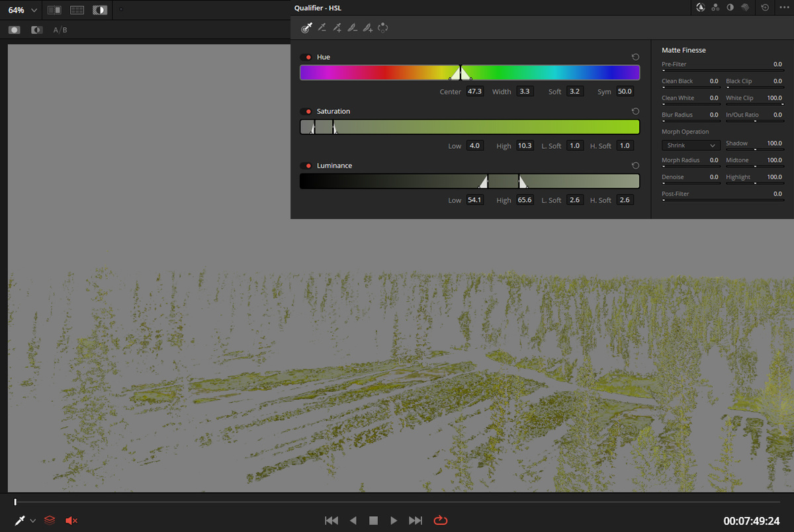Jump to the last frame
This screenshot has width=794, height=532.
point(416,521)
